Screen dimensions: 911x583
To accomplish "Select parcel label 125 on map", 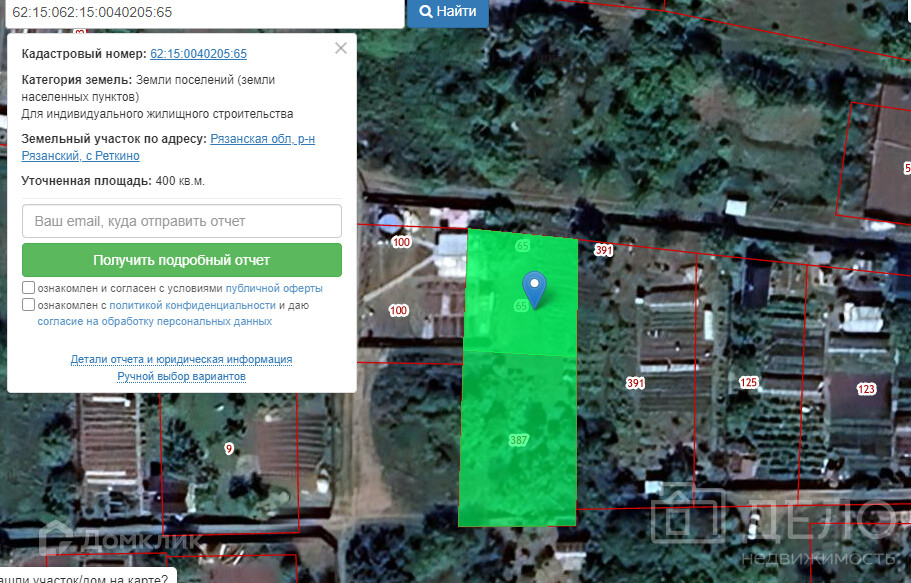I will pos(748,382).
